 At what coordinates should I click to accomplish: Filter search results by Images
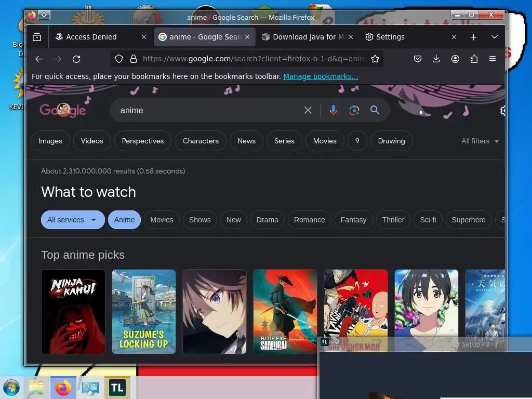pyautogui.click(x=50, y=141)
